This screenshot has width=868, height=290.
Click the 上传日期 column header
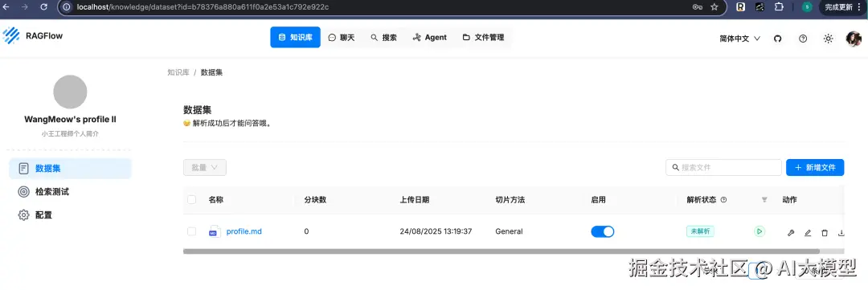click(414, 200)
